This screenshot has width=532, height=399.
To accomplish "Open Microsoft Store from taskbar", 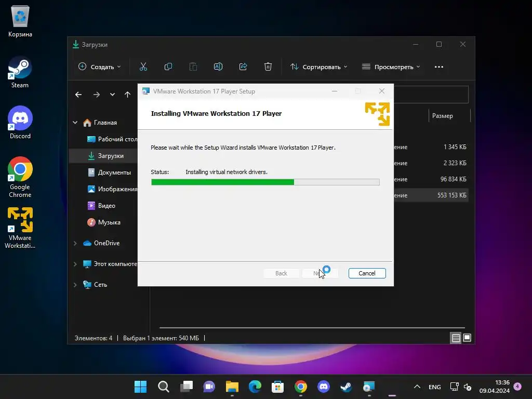I will (x=277, y=387).
